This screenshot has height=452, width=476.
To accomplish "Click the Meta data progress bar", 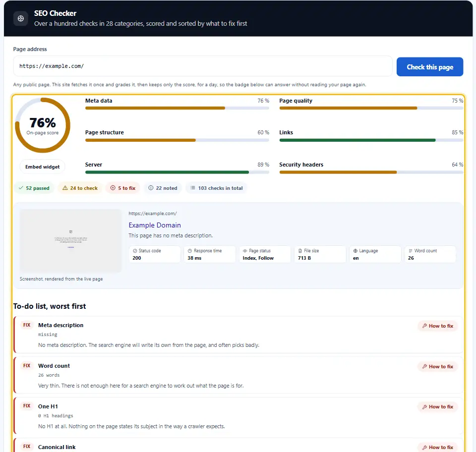I will (x=177, y=108).
